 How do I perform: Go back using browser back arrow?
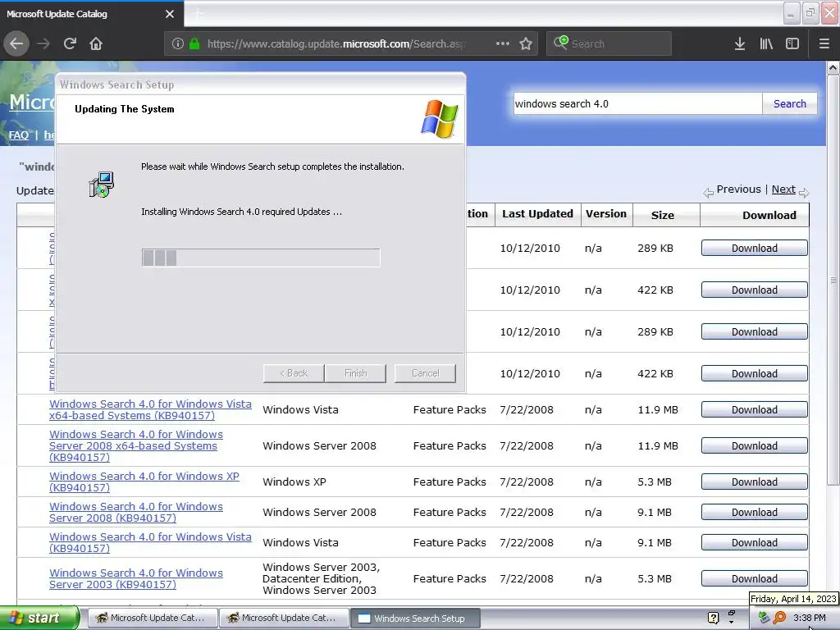16,43
